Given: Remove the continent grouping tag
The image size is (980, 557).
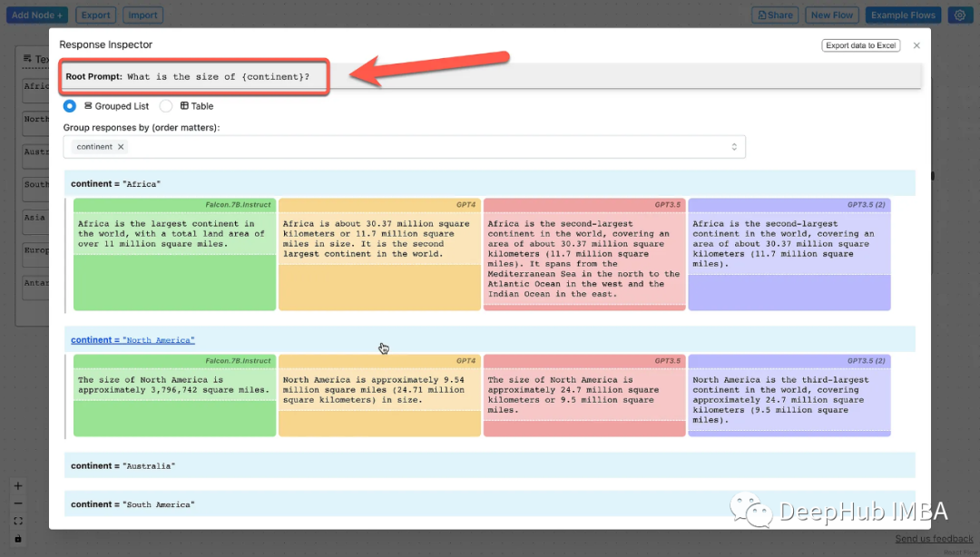Looking at the screenshot, I should coord(121,147).
